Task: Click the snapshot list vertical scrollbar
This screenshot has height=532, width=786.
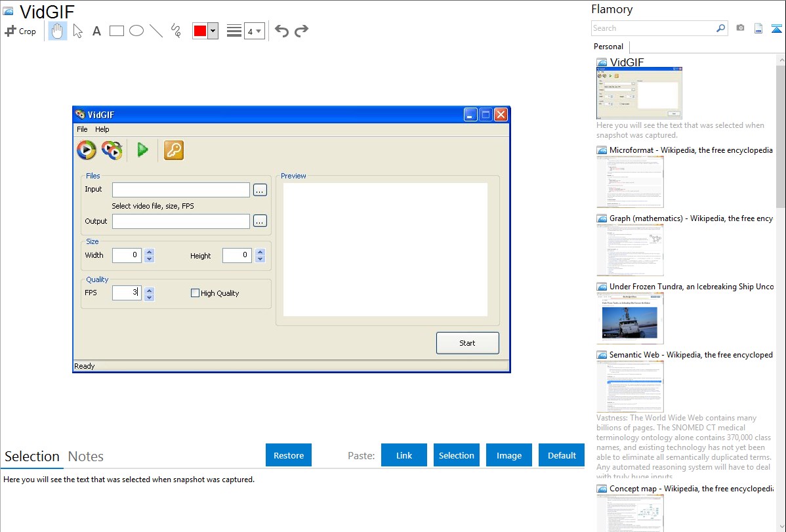Action: [x=781, y=135]
